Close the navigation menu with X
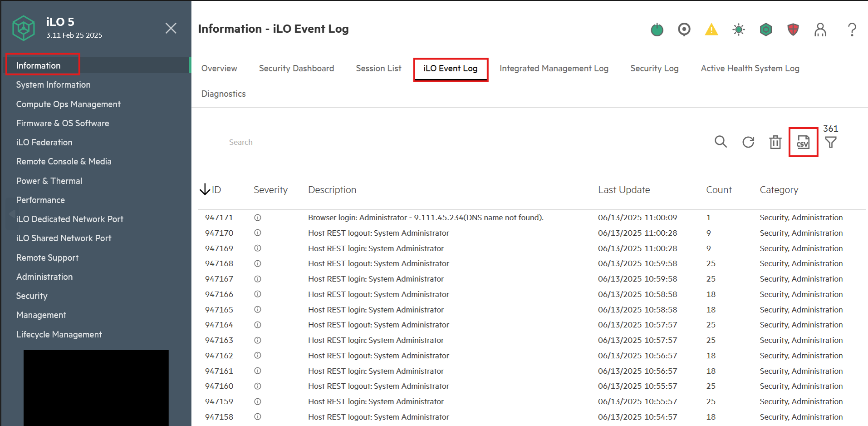This screenshot has width=868, height=426. coord(171,28)
